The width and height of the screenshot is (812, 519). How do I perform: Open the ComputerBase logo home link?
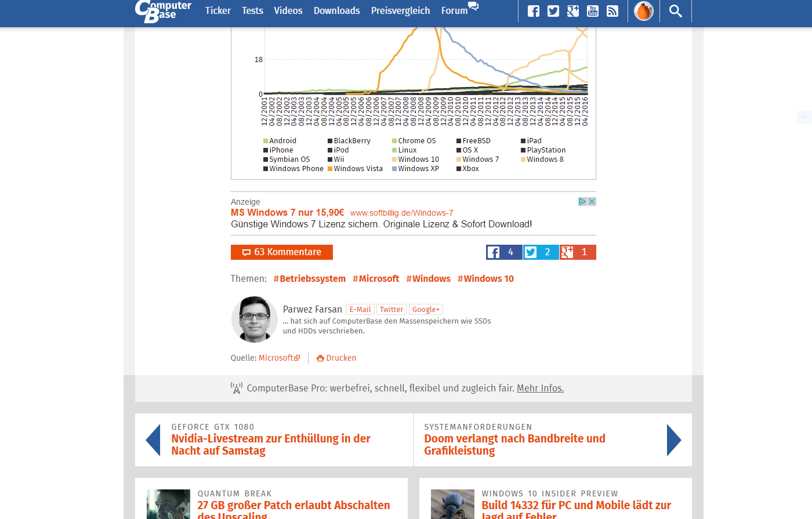click(163, 10)
